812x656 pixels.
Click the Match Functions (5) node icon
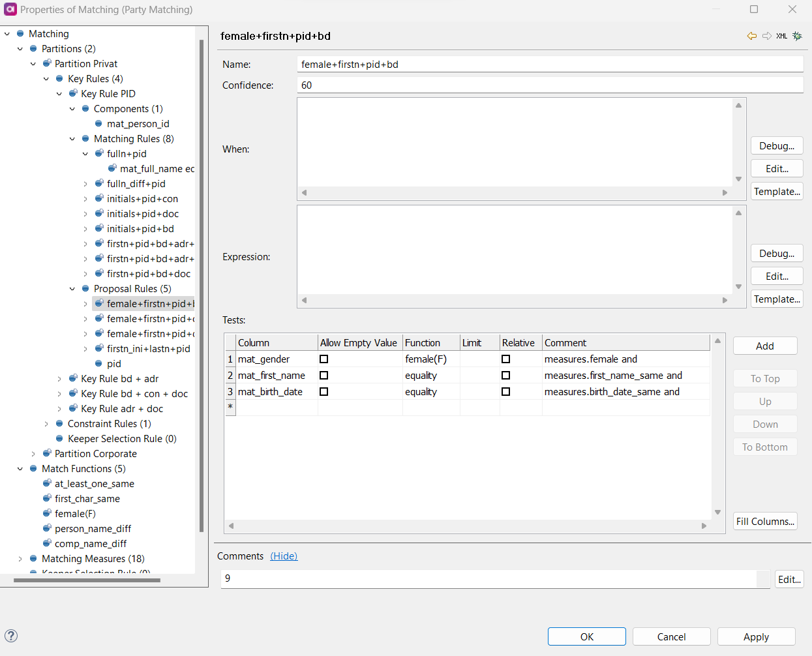coord(33,468)
